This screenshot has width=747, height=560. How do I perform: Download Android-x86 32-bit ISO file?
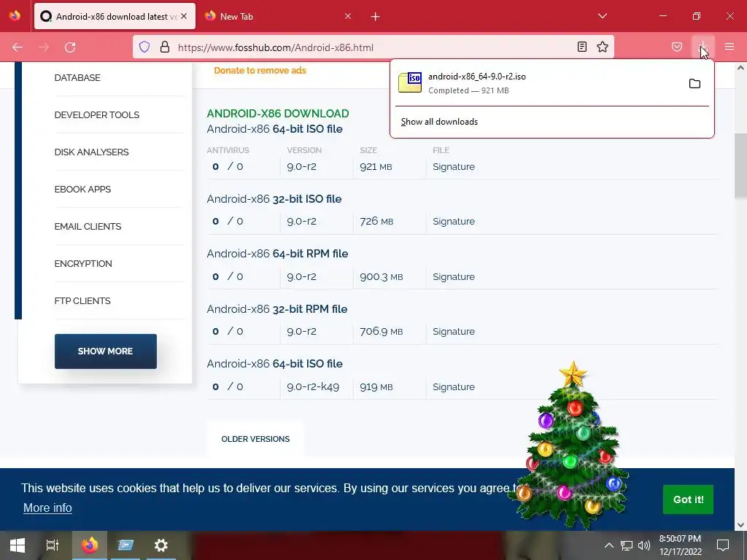click(274, 199)
